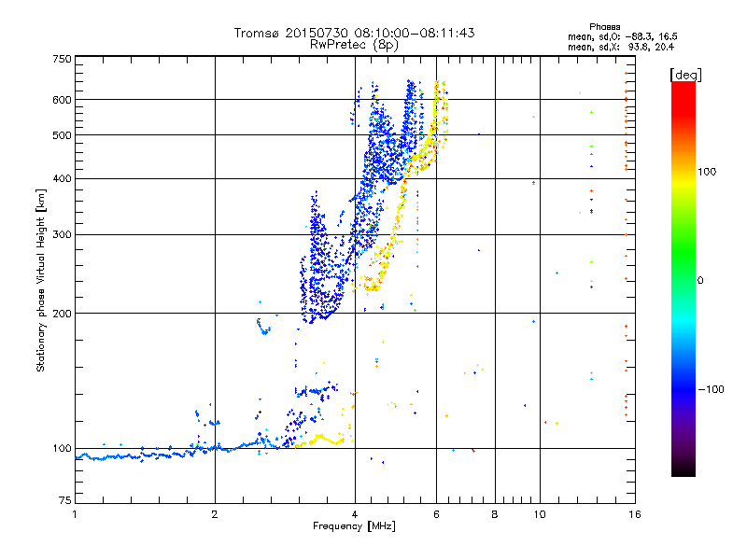747x560 pixels.
Task: Select the 75 height axis tick label
Action: (x=65, y=500)
